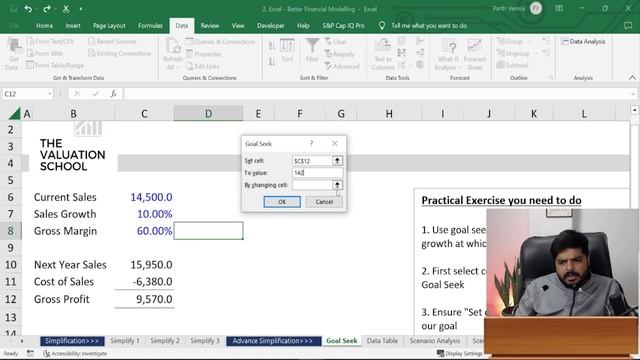Open Queries & Connections pane
The width and height of the screenshot is (640, 360).
(x=220, y=42)
